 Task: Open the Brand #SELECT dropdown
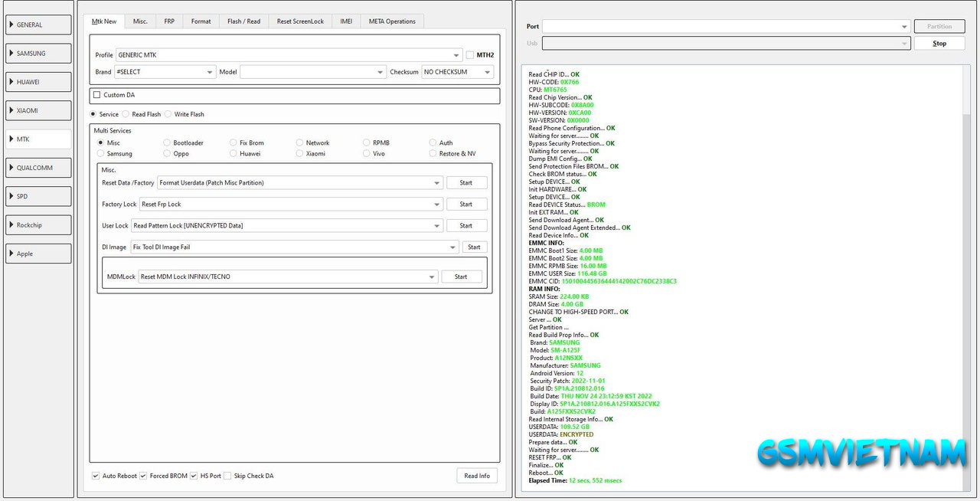[x=165, y=72]
